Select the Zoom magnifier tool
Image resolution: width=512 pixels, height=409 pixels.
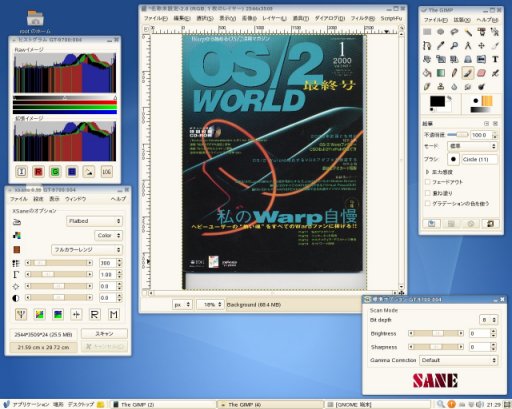point(454,46)
